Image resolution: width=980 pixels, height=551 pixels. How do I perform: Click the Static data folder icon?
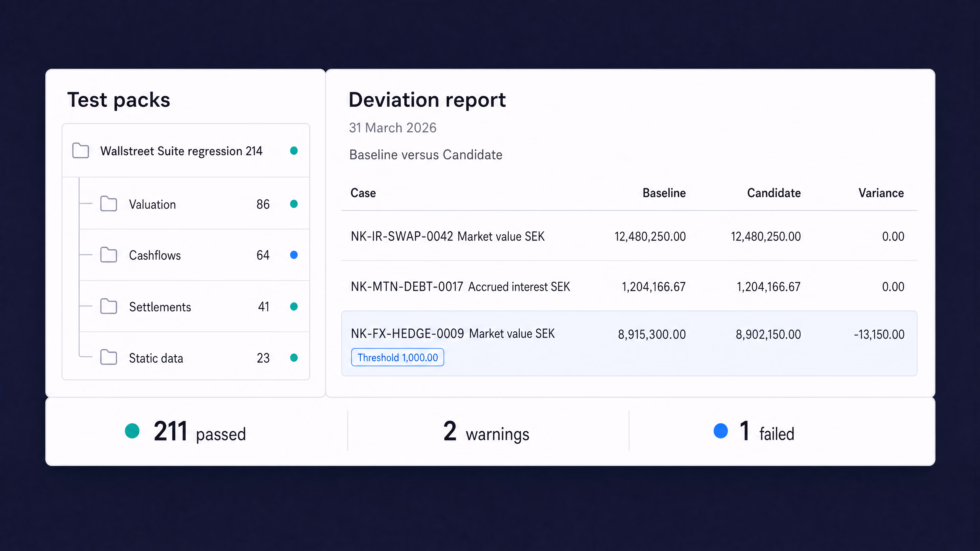108,357
